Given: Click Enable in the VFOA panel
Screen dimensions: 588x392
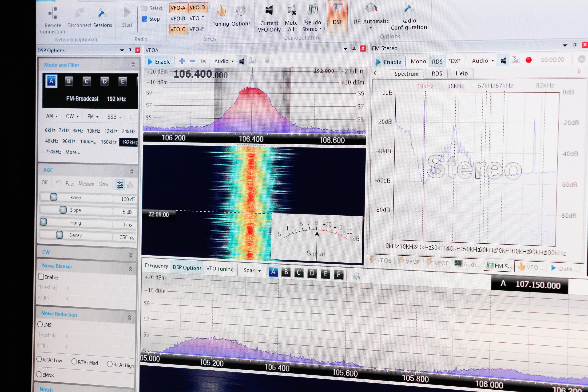Looking at the screenshot, I should click(159, 62).
